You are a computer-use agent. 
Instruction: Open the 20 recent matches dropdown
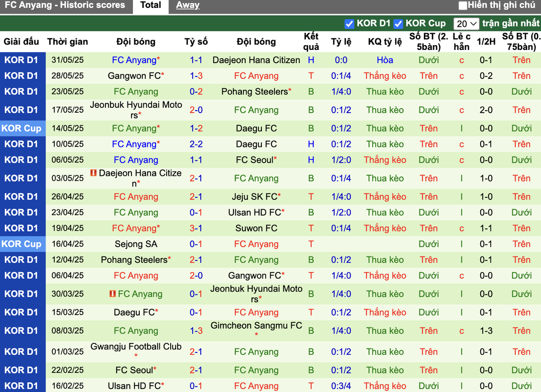[466, 24]
